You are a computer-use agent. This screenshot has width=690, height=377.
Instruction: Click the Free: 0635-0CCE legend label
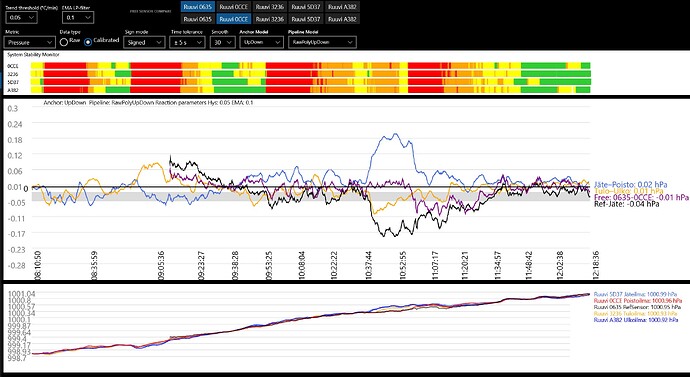[x=641, y=198]
